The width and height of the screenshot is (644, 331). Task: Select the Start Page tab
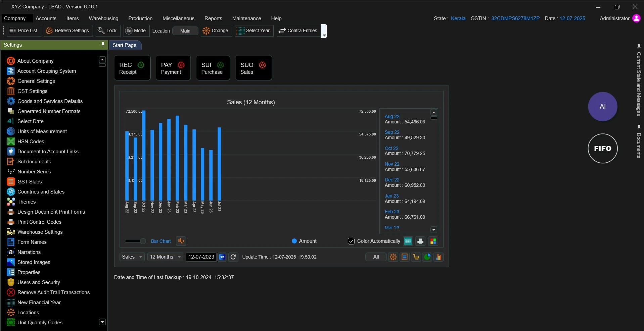[125, 45]
